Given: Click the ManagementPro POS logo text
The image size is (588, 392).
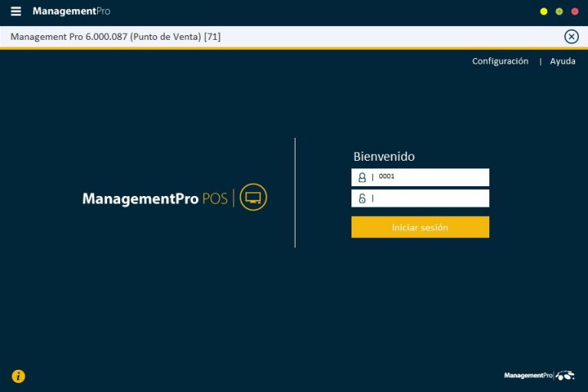Looking at the screenshot, I should [155, 198].
